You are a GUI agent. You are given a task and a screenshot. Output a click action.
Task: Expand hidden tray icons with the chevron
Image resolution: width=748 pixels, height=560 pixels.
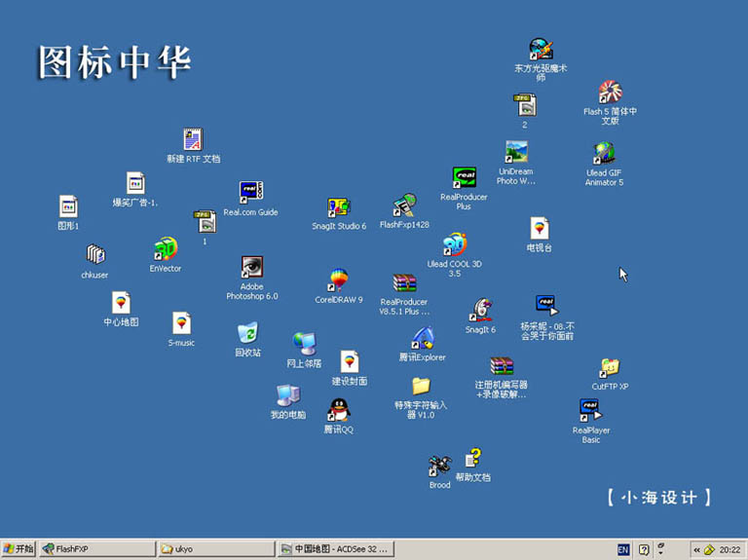[x=697, y=549]
